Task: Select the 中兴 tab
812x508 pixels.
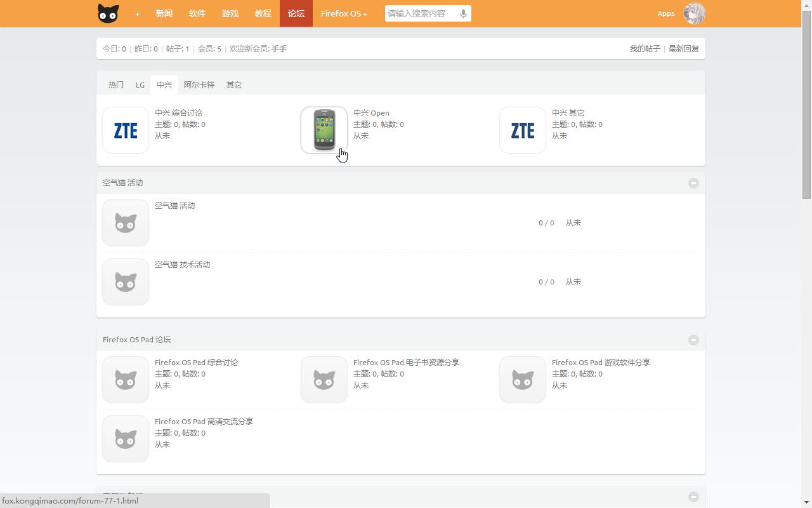Action: click(x=164, y=85)
